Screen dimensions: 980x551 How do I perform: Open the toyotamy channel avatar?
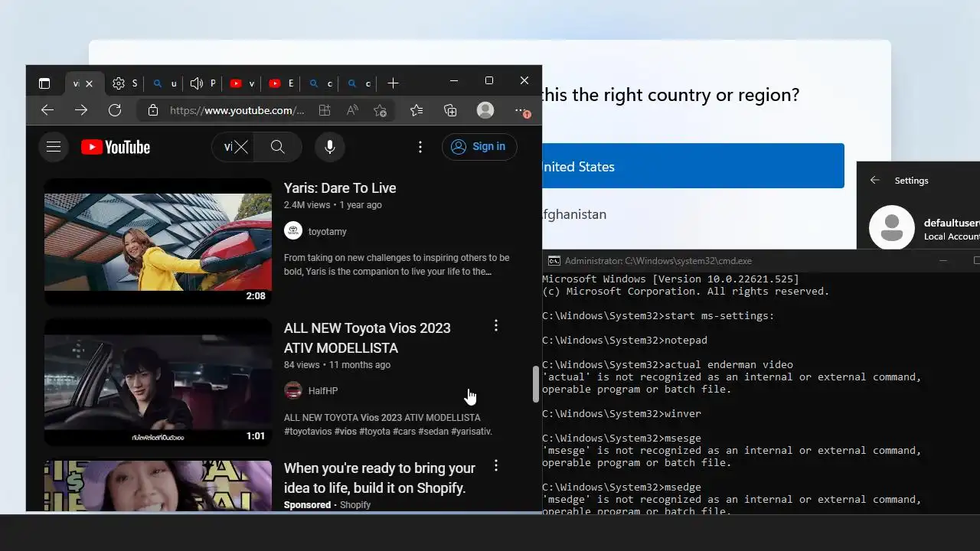(293, 230)
